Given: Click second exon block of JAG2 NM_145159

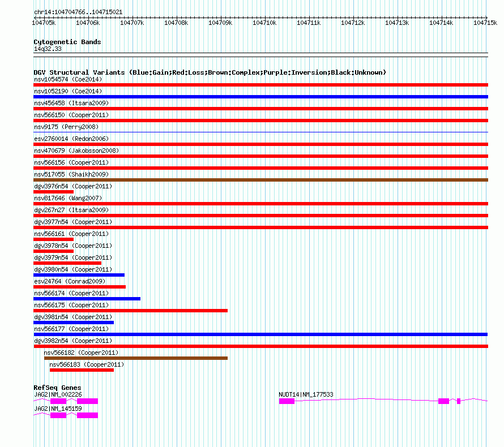Looking at the screenshot, I should tap(87, 415).
